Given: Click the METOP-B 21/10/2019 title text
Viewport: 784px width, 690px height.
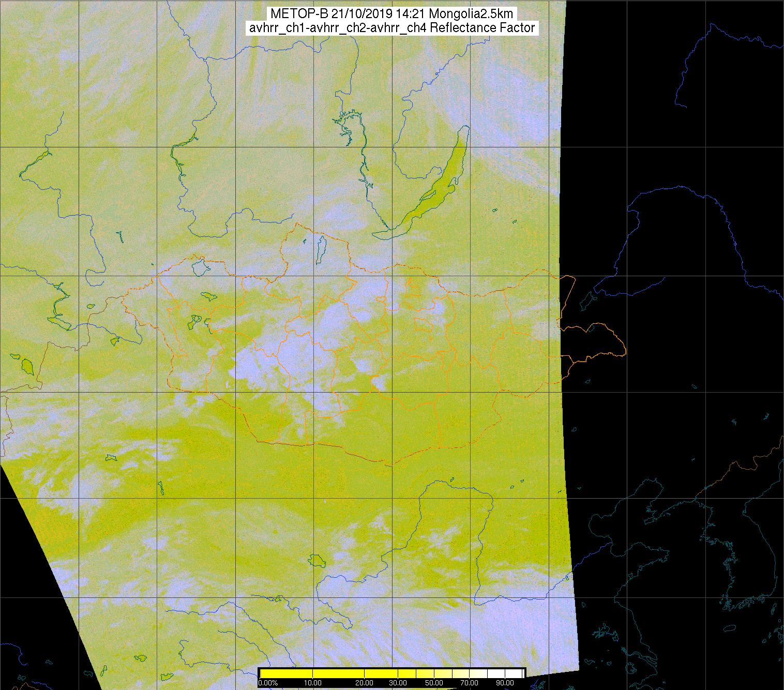Looking at the screenshot, I should pos(391,14).
